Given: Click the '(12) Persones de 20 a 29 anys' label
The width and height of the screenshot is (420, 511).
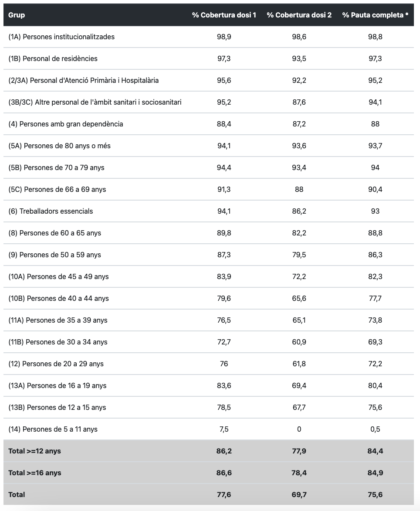Looking at the screenshot, I should pyautogui.click(x=56, y=364).
